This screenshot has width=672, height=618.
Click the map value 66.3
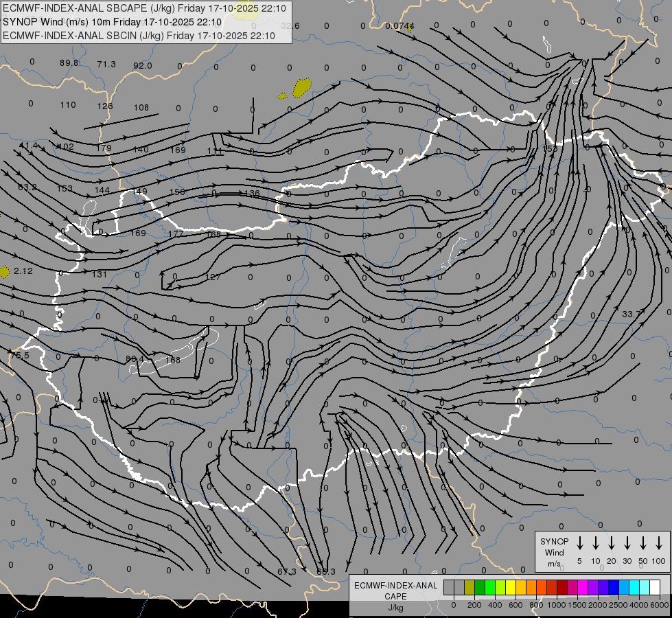[326, 572]
